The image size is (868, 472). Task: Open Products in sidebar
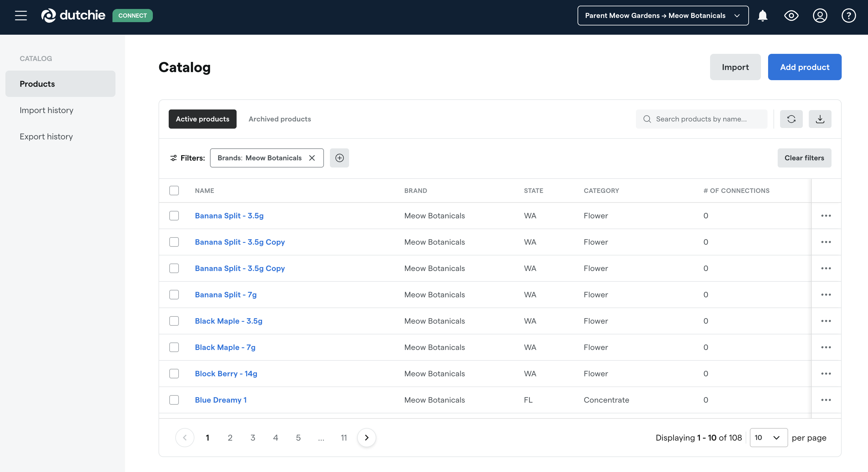tap(60, 84)
